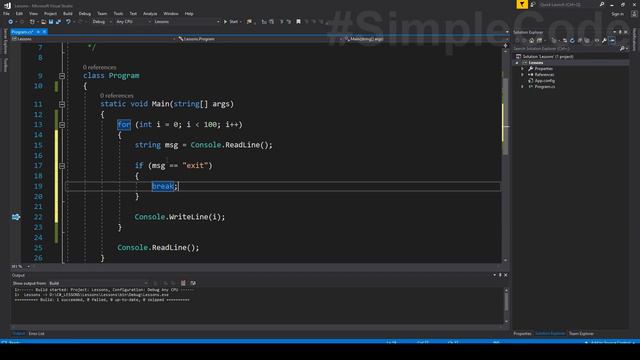Switch to the Error List tab
The height and width of the screenshot is (360, 640).
click(x=36, y=334)
